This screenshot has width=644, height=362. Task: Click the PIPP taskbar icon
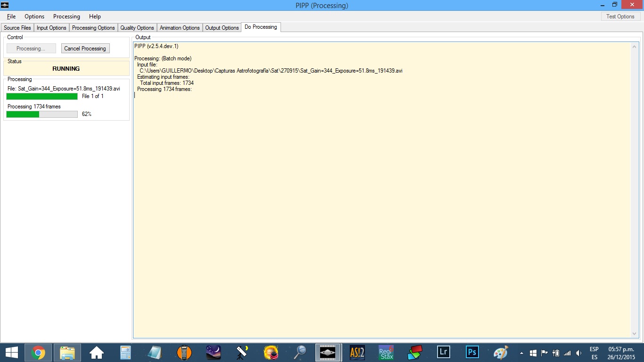328,353
